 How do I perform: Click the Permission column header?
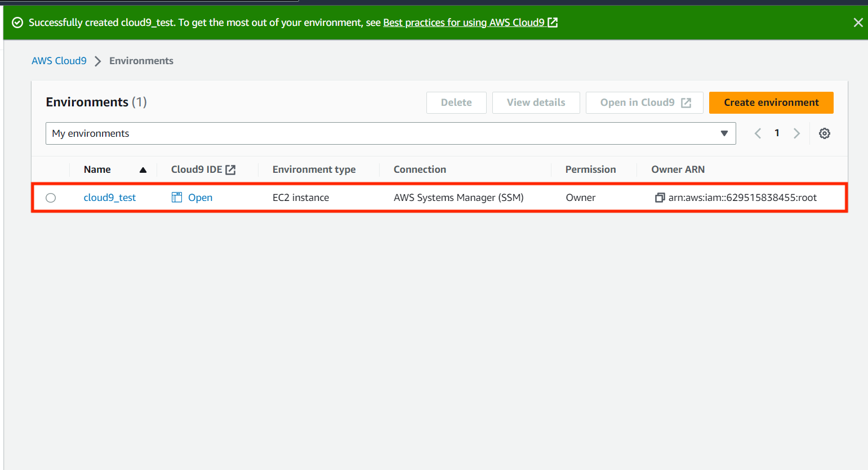[590, 169]
